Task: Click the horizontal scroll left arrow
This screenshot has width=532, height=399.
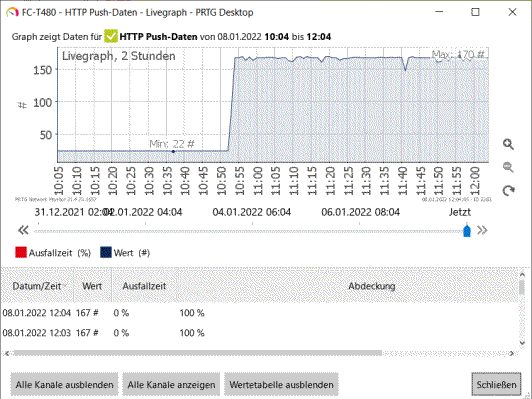Action: click(x=7, y=353)
